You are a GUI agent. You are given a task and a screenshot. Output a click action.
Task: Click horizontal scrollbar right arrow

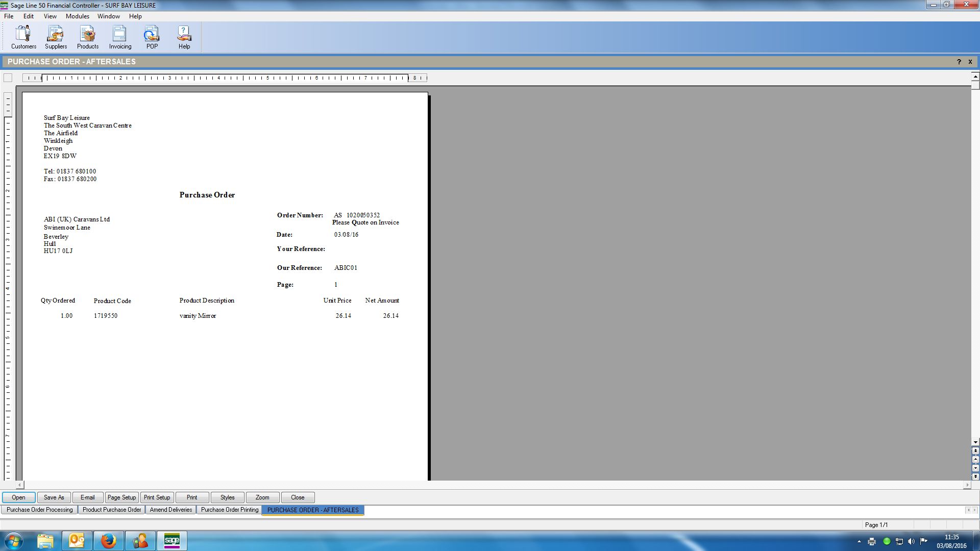(967, 485)
